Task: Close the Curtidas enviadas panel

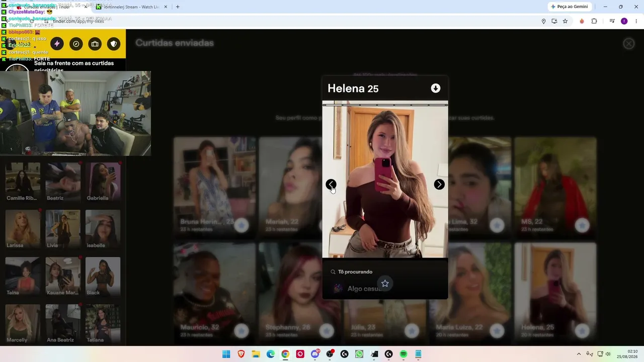Action: [629, 44]
